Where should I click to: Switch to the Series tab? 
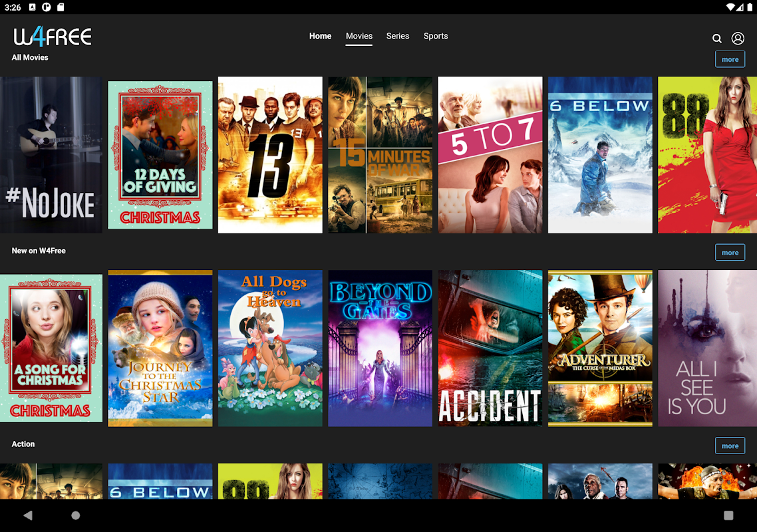[x=397, y=36]
